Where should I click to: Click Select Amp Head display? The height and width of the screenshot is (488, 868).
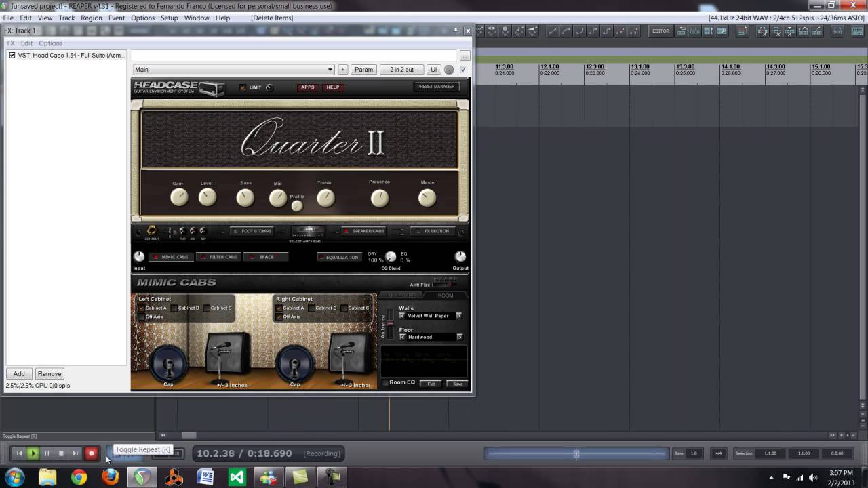point(309,232)
